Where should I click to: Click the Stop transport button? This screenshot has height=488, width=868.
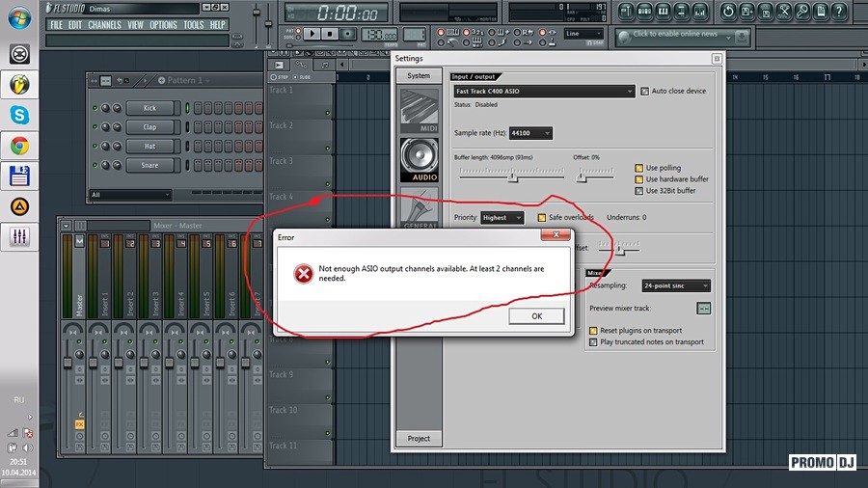[330, 34]
